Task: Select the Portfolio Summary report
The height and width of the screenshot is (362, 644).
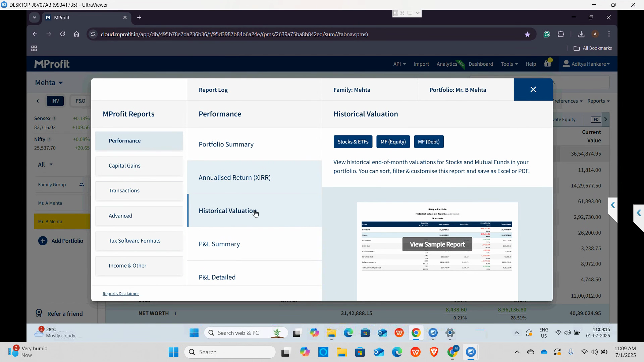Action: pos(254,144)
